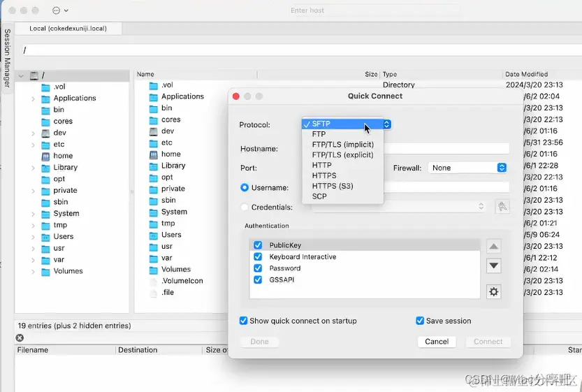Screen dimensions: 582x392
Task: Choose SCP protocol option
Action: pyautogui.click(x=342, y=196)
